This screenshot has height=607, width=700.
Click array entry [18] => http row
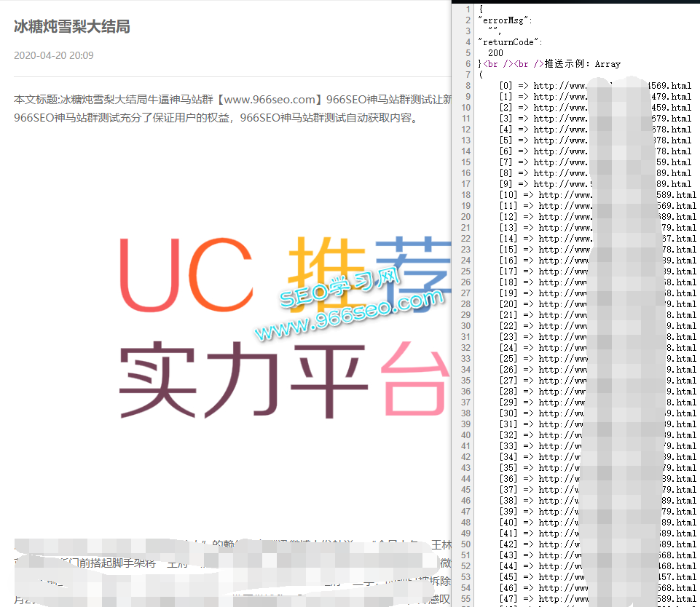click(597, 282)
